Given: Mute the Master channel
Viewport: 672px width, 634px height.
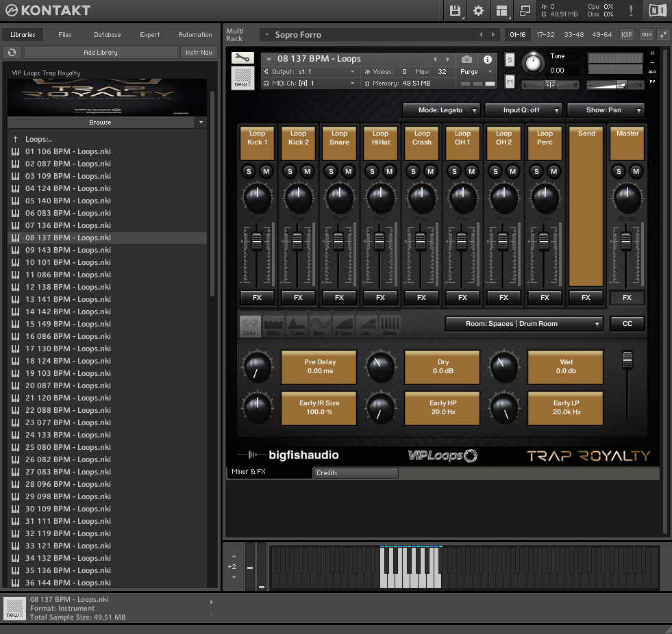Looking at the screenshot, I should (x=636, y=171).
